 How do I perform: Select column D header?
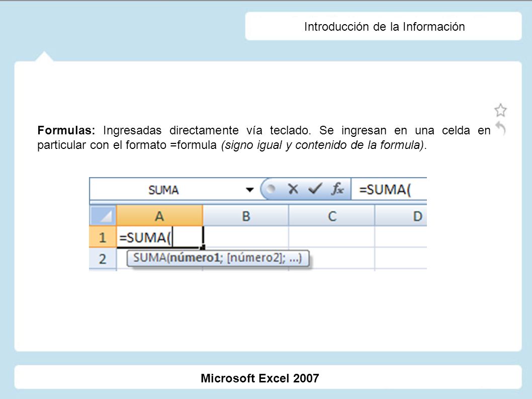click(x=401, y=216)
